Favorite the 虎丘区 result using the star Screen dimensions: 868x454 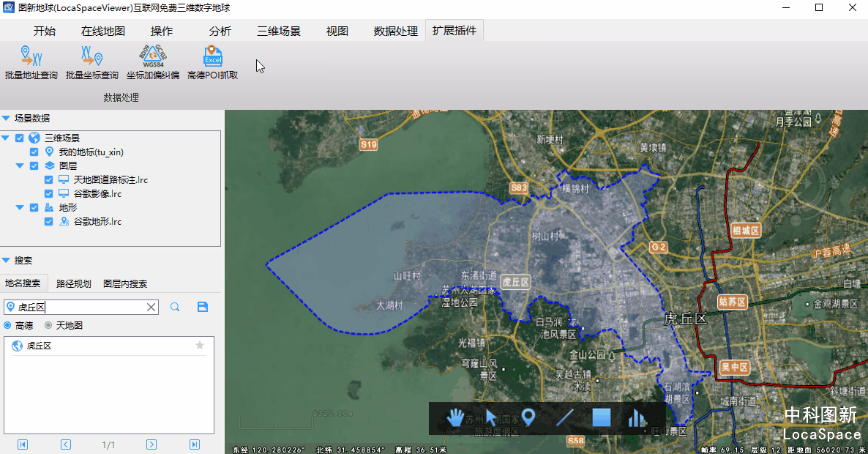(x=200, y=346)
